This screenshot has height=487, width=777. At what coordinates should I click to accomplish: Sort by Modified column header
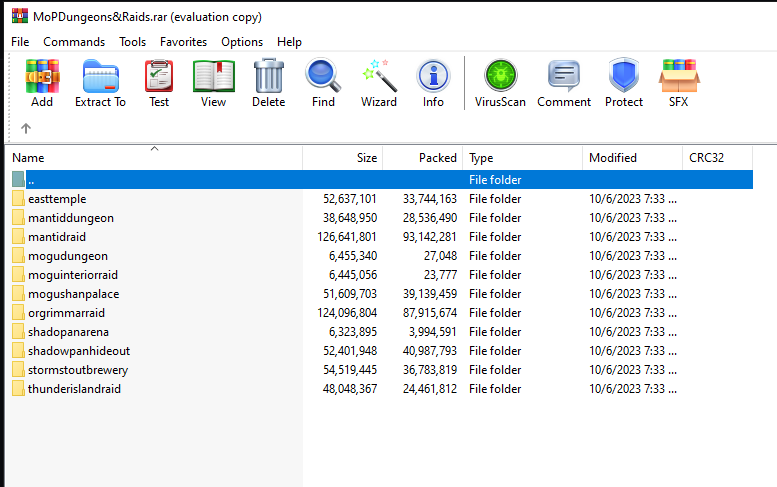coord(633,158)
